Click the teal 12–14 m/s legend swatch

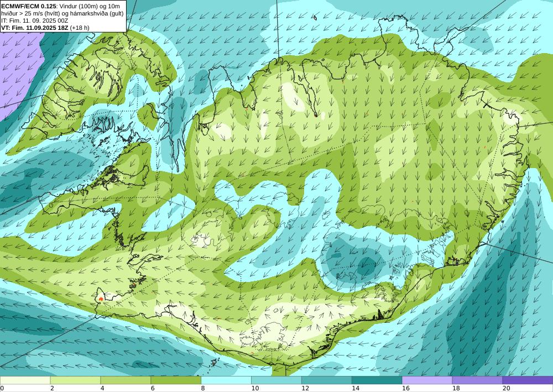point(327,380)
